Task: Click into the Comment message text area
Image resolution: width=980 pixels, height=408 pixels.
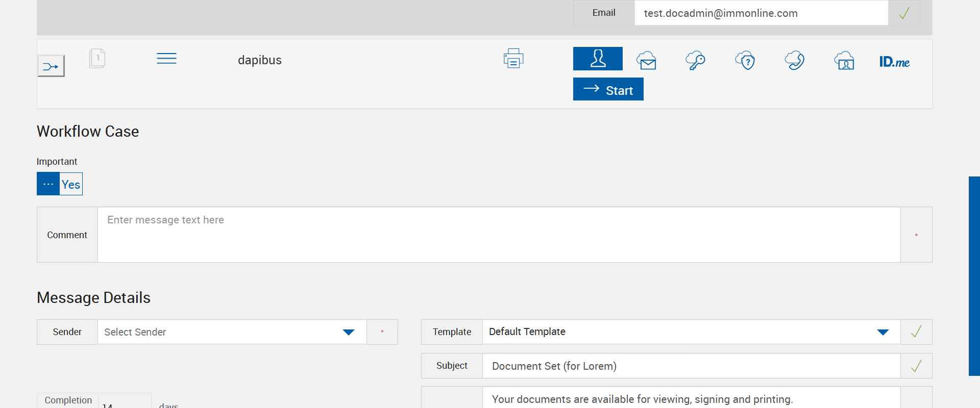Action: coord(499,235)
